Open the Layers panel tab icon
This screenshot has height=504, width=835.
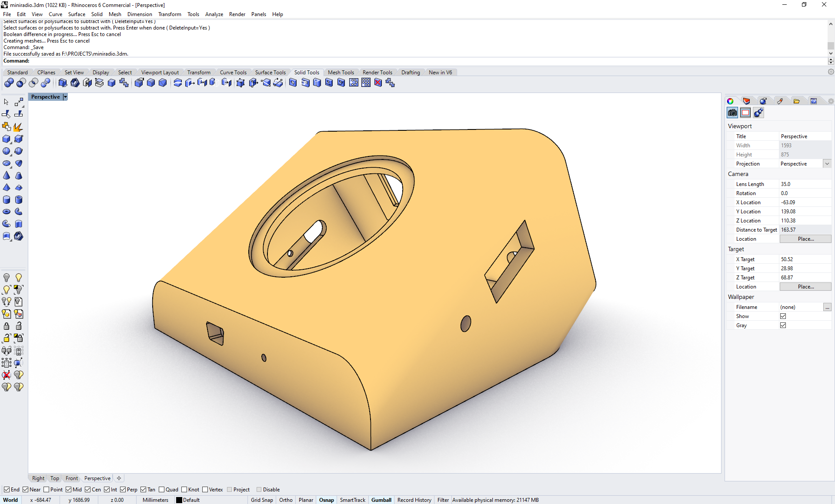click(x=747, y=101)
